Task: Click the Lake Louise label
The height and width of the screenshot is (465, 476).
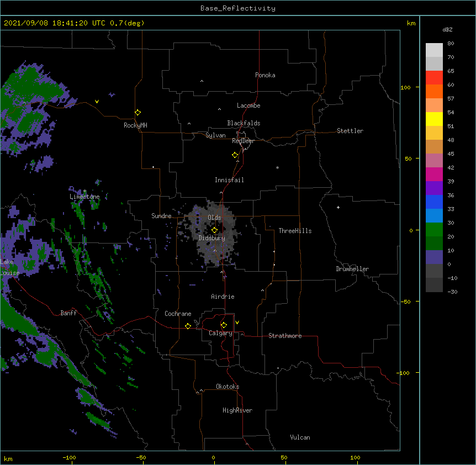Action: point(10,267)
